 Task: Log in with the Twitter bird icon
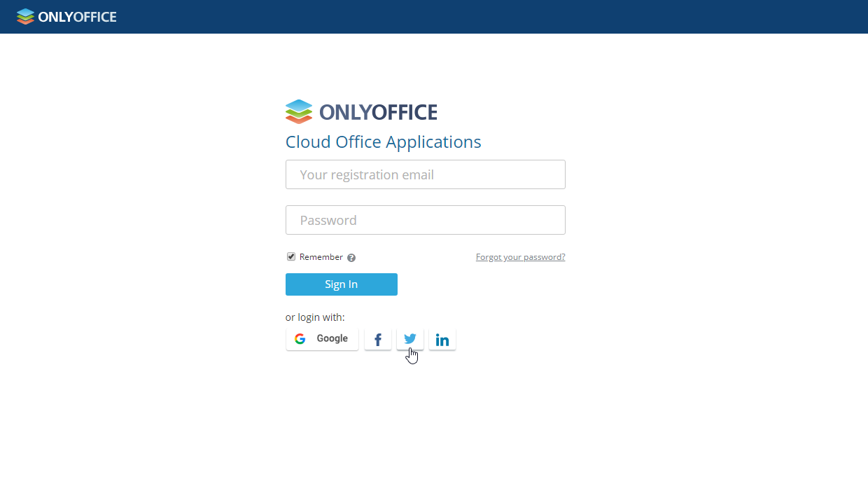pos(410,339)
